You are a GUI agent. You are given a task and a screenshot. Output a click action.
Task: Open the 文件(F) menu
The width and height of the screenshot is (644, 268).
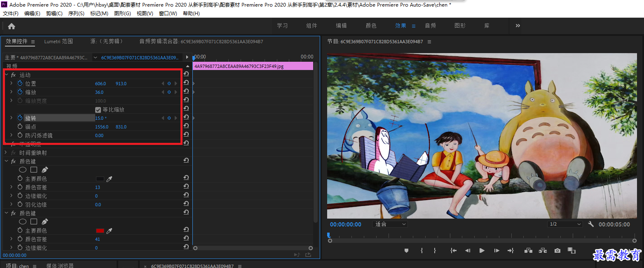coord(11,14)
